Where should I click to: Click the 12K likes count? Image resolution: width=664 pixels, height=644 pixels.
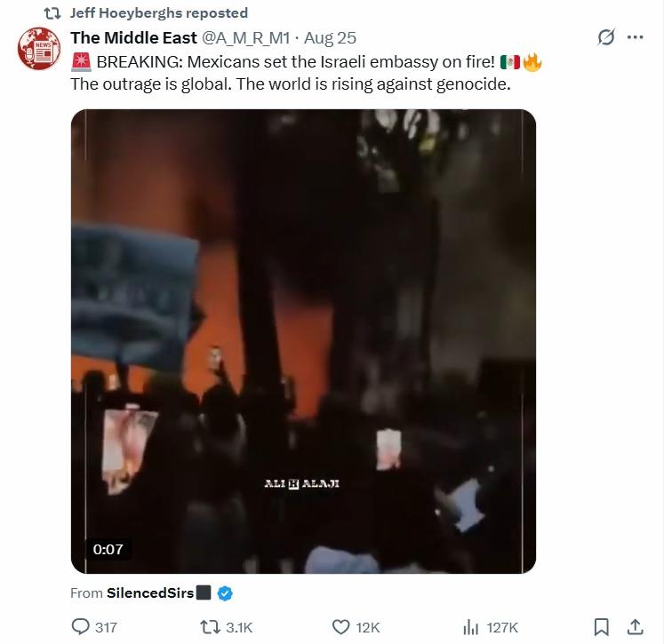click(368, 627)
